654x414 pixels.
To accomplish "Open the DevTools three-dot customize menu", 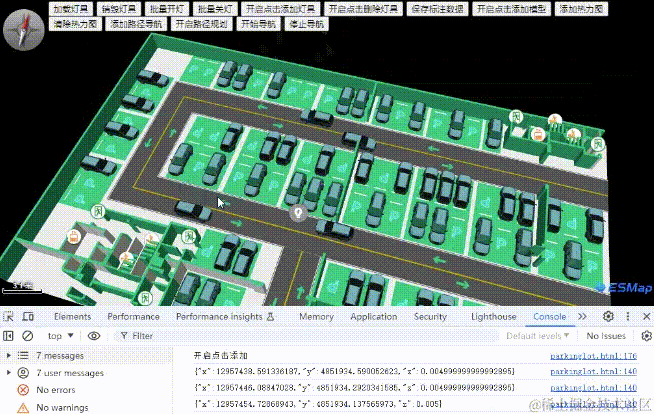I will [628, 316].
